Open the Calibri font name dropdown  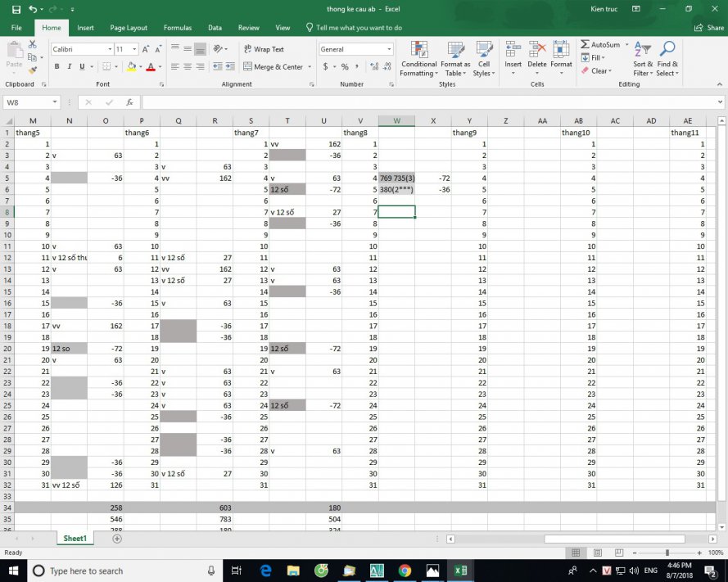click(x=110, y=49)
